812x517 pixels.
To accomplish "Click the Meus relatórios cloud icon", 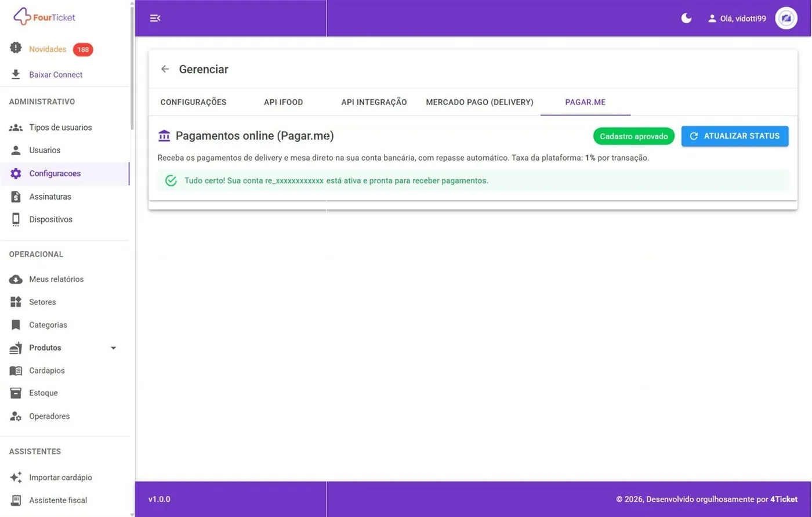I will pyautogui.click(x=16, y=279).
